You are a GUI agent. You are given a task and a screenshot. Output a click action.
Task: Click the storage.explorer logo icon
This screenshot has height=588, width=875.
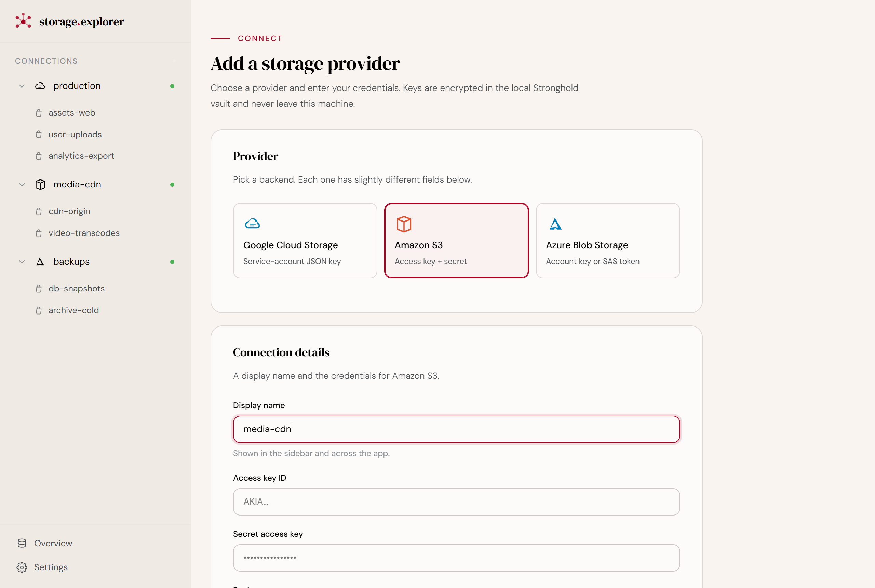pos(23,21)
